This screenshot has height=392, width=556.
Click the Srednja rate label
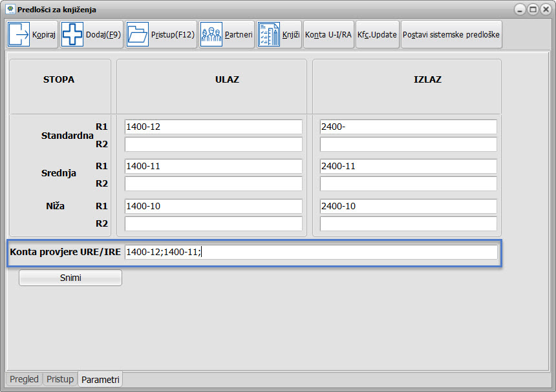pos(58,173)
